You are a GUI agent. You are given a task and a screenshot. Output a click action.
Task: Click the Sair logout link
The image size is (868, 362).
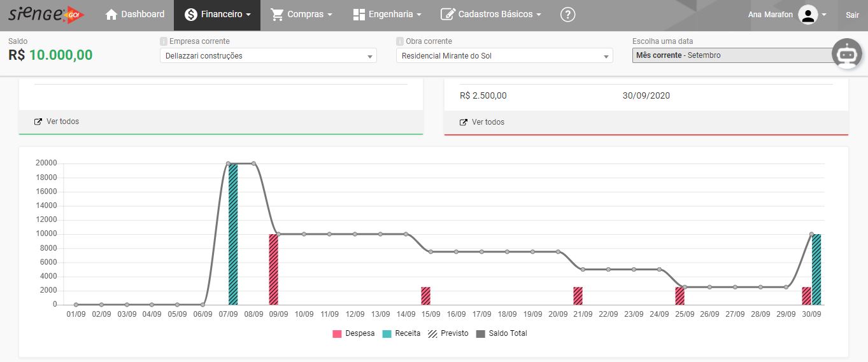852,15
